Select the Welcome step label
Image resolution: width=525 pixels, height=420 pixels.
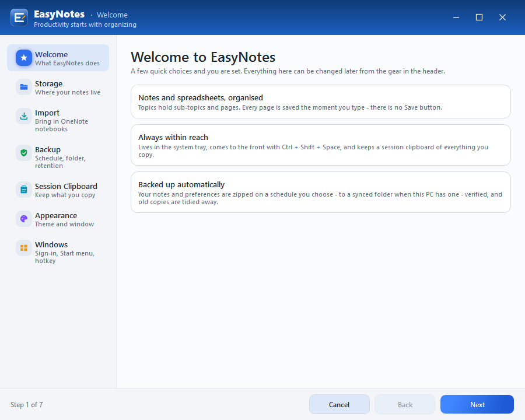point(51,55)
